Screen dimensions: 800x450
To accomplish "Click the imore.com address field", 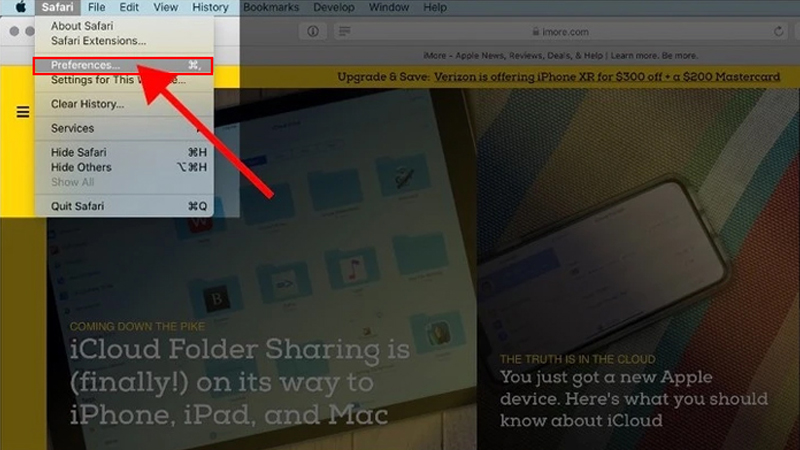I will 560,32.
